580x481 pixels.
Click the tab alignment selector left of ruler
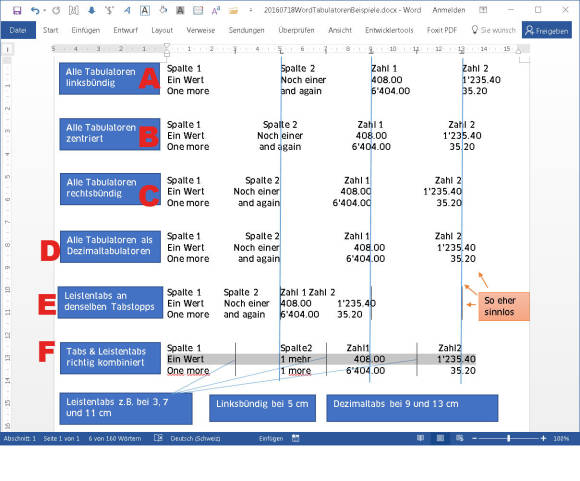(x=7, y=49)
